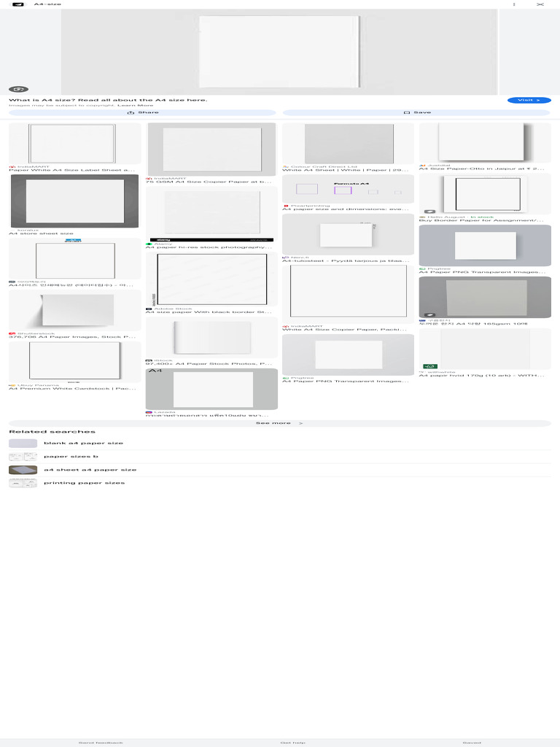Screen dimensions: 560x747
Task: Open Alamy 'A4 paper hi-res stock photography' image
Action: [x=211, y=214]
